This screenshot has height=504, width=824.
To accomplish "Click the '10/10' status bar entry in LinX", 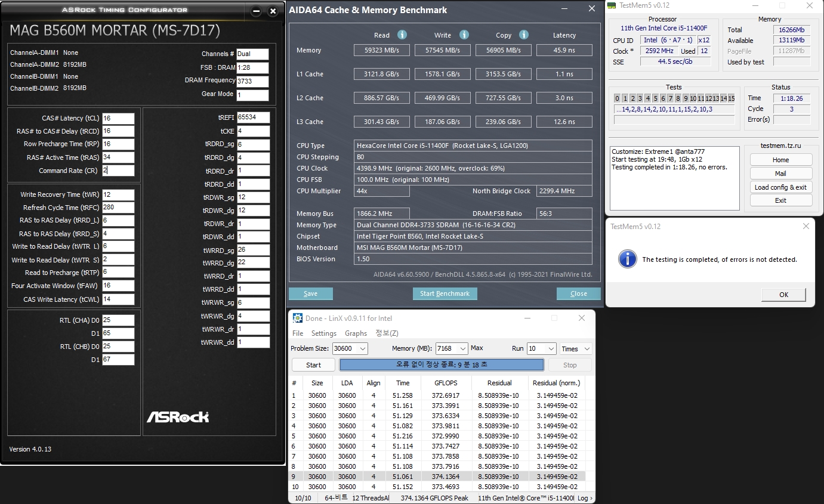I will [303, 498].
